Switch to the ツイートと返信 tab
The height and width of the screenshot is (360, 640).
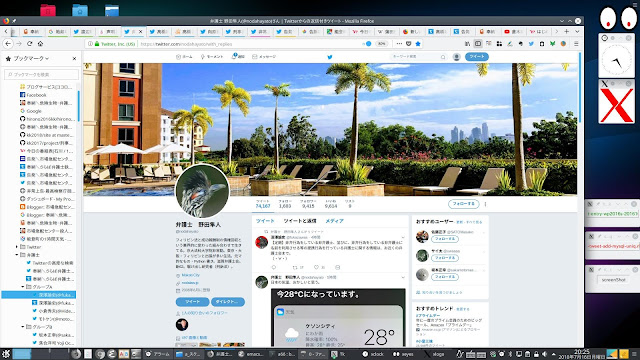click(300, 221)
